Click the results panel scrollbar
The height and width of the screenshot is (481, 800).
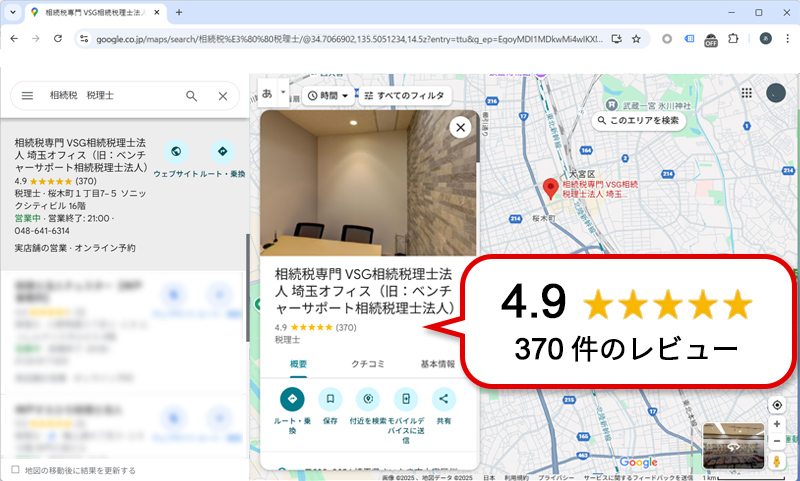pos(247,288)
